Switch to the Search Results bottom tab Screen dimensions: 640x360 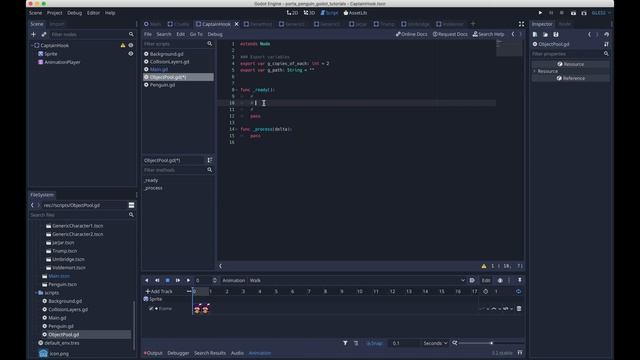[210, 353]
